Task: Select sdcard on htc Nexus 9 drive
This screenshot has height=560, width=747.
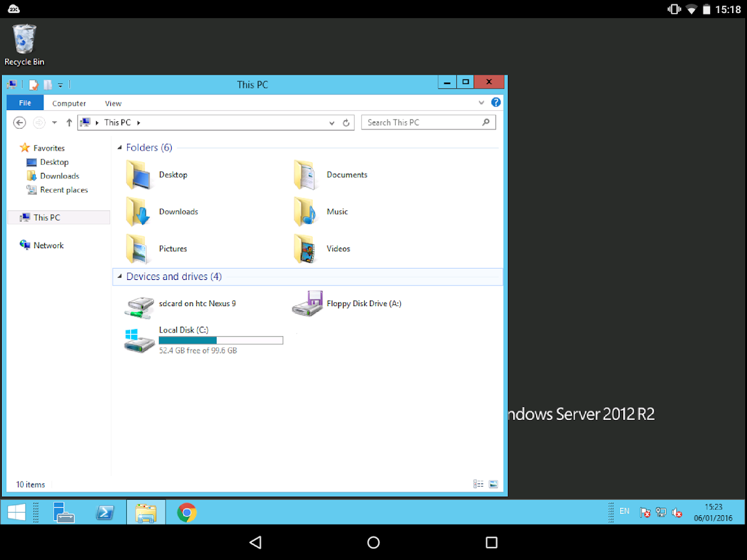Action: click(181, 304)
